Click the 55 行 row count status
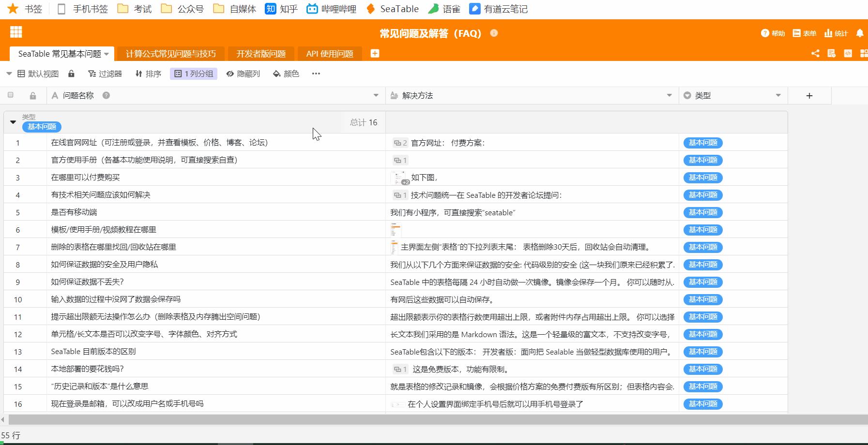 click(x=11, y=435)
